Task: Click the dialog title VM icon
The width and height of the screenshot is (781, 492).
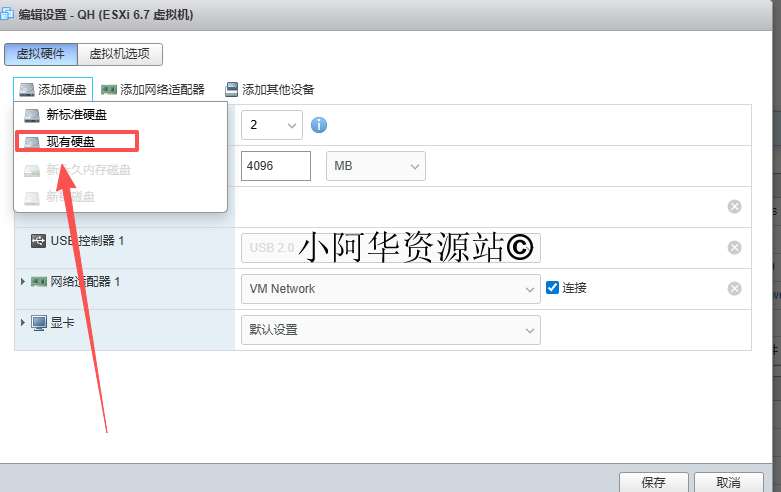Action: click(x=6, y=14)
